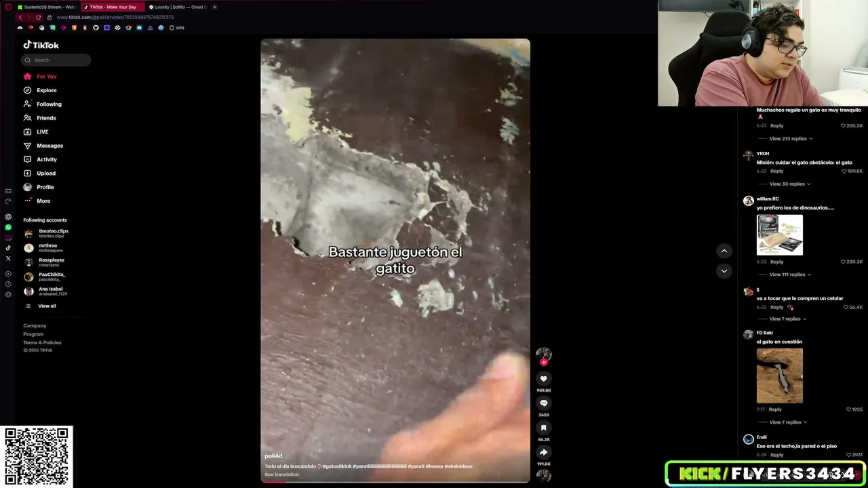868x488 pixels.
Task: Open the spinning sound disc avatar
Action: [543, 476]
